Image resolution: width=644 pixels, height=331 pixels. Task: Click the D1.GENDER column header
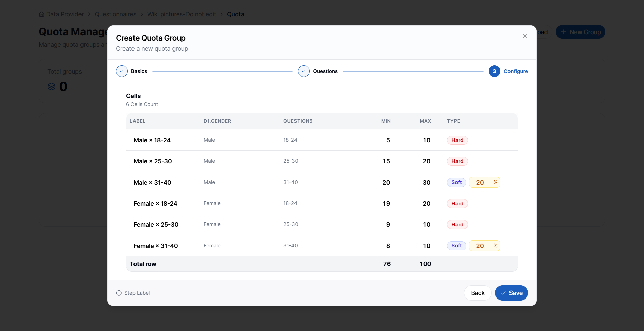tap(217, 121)
